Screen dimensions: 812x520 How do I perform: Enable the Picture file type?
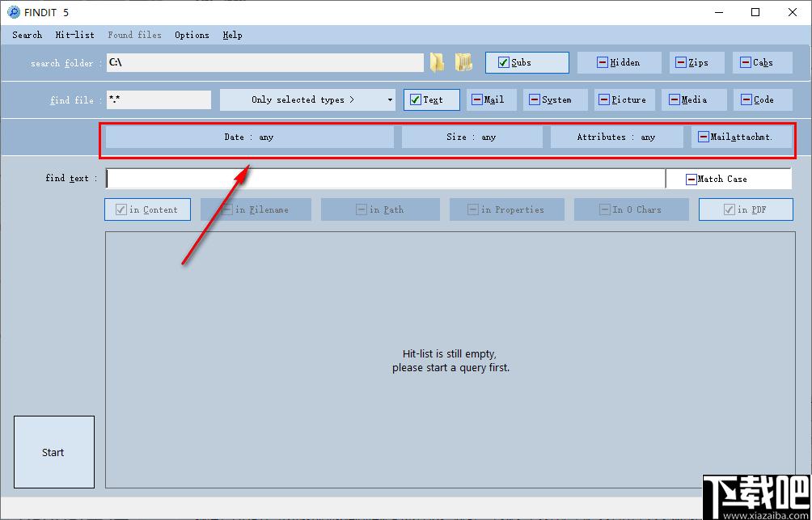tap(624, 100)
